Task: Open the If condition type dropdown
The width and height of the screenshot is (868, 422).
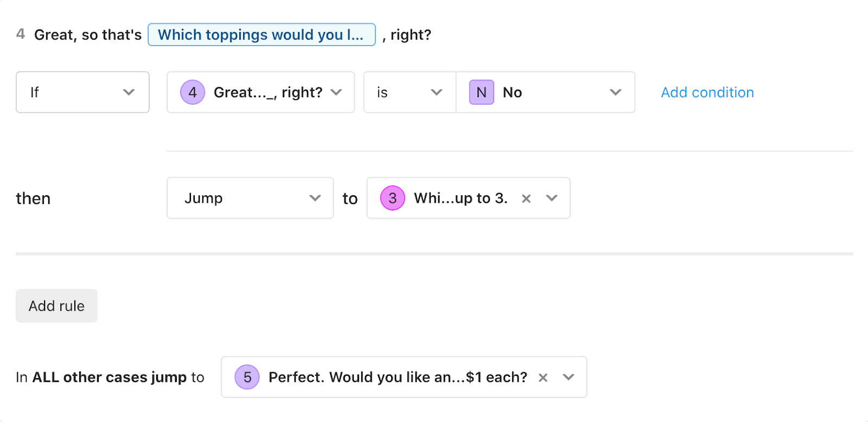Action: coord(82,92)
